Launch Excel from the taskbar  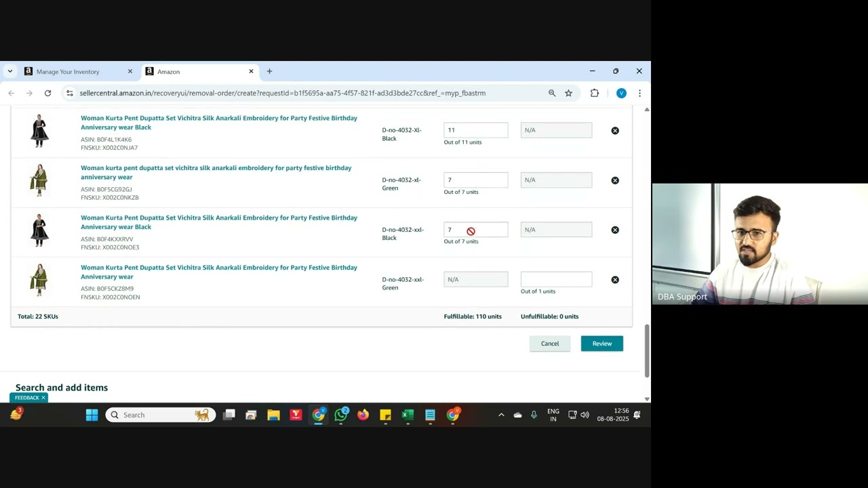[407, 414]
